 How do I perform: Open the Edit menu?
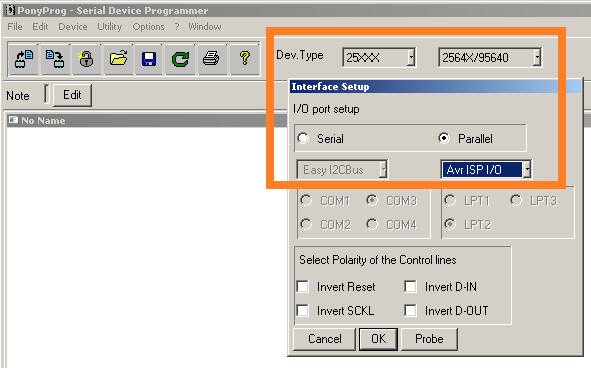tap(40, 27)
